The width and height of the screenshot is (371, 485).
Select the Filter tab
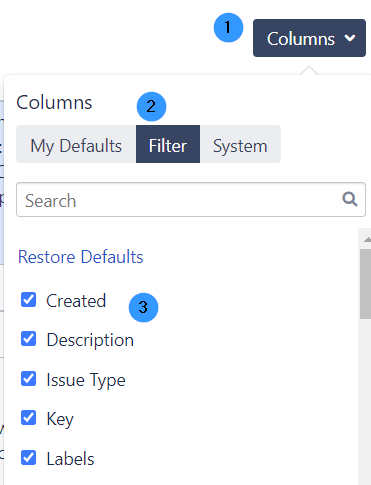pyautogui.click(x=168, y=144)
